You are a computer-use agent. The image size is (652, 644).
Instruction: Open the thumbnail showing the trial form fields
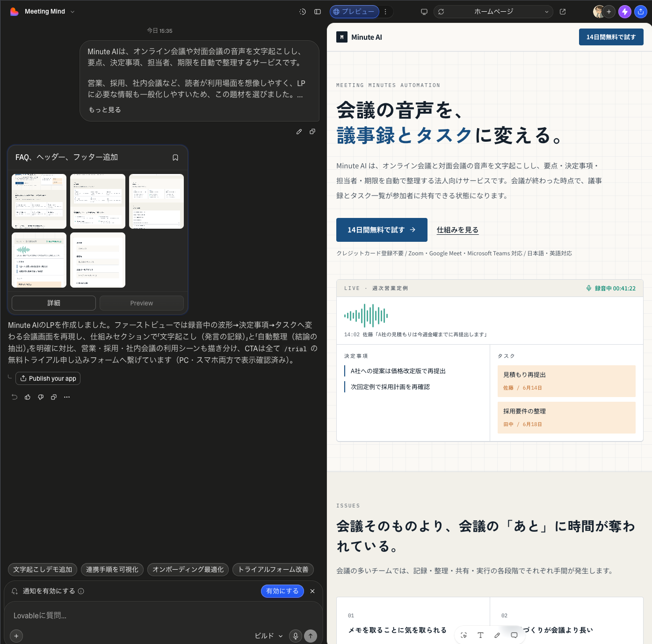pos(98,260)
